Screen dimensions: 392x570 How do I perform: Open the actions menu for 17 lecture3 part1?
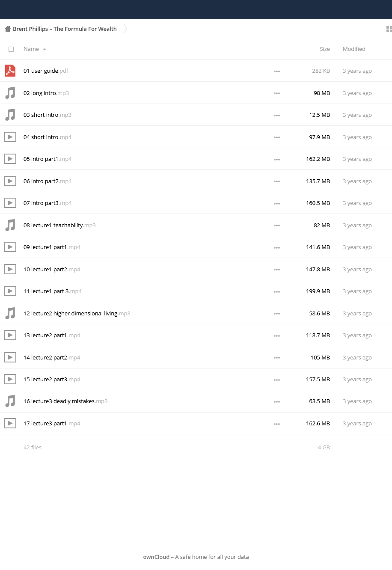pyautogui.click(x=277, y=424)
